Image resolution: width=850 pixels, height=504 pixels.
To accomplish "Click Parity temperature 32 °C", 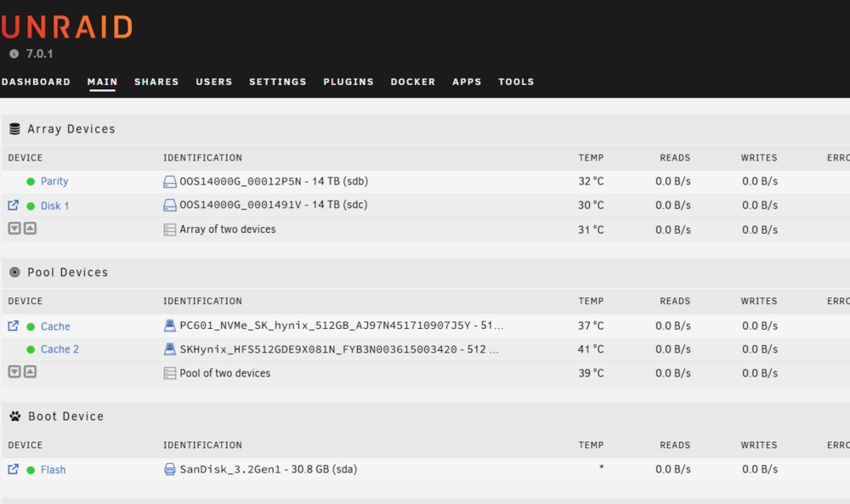I will [591, 181].
